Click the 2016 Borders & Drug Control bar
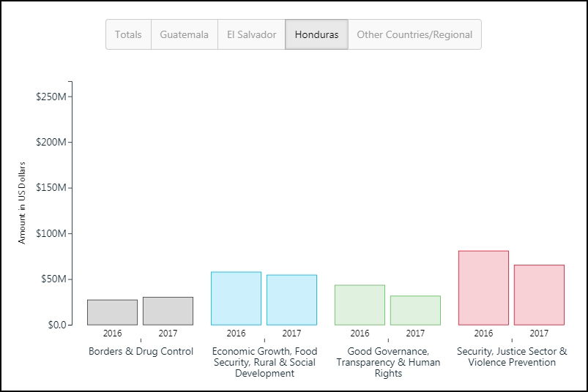This screenshot has width=588, height=392. (112, 312)
